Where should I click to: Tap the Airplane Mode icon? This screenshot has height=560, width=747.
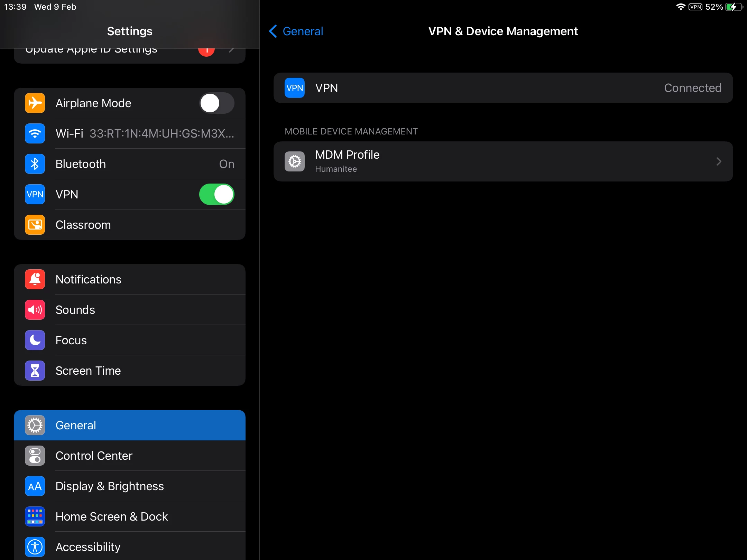35,103
